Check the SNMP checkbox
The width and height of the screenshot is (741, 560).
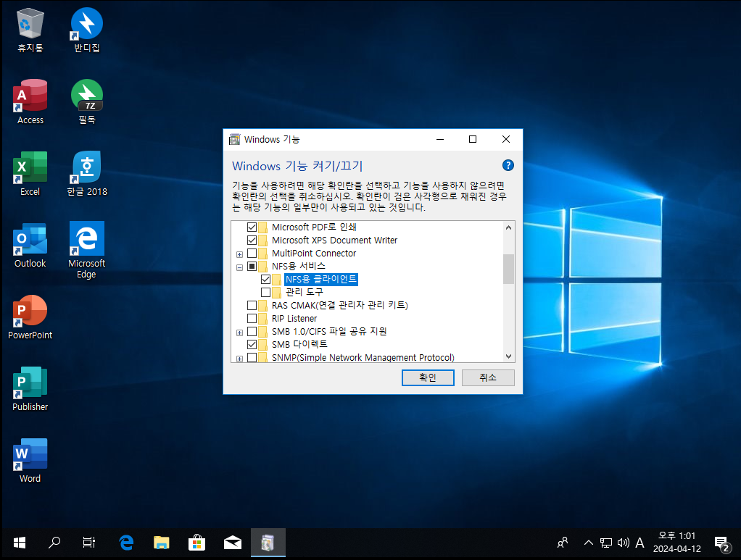point(252,357)
